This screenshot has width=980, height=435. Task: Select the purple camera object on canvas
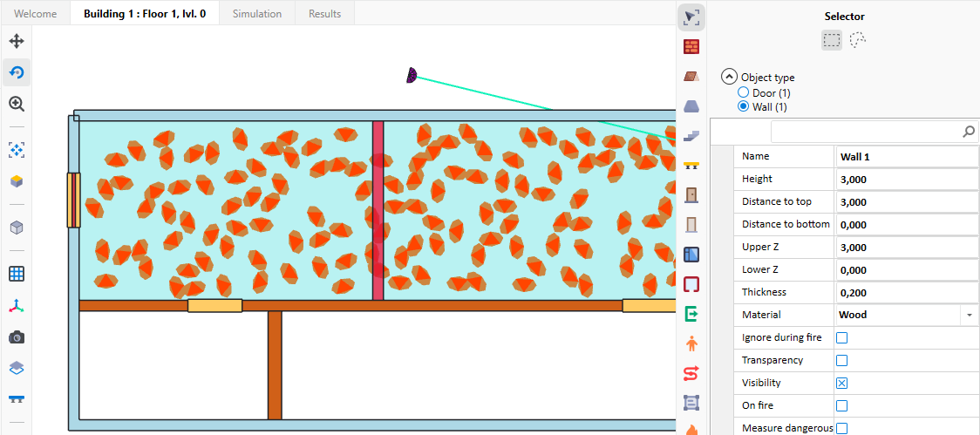point(412,76)
